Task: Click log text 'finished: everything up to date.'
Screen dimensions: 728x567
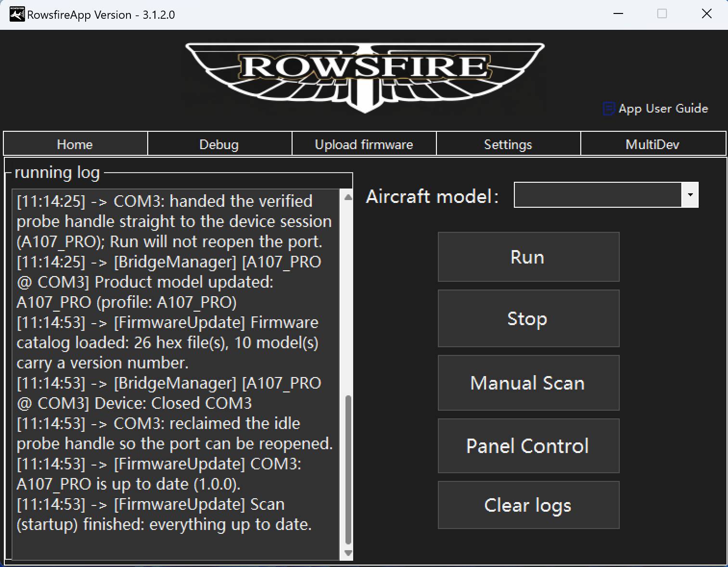Action: point(197,524)
